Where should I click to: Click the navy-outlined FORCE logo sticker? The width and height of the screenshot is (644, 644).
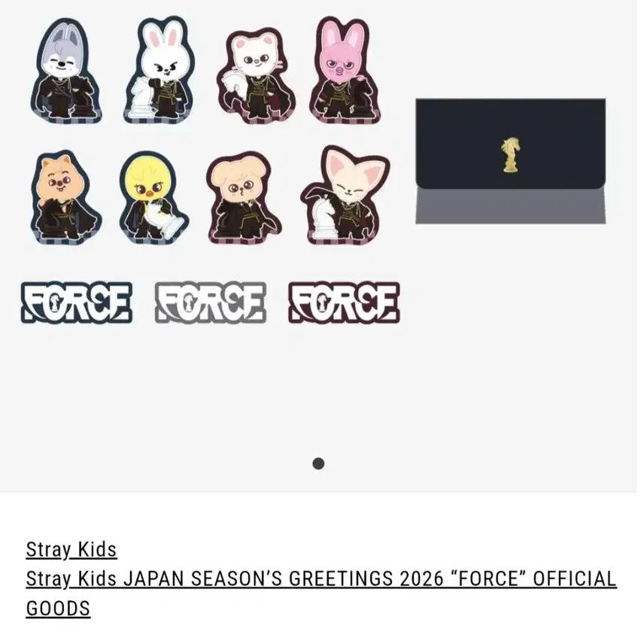(x=77, y=302)
